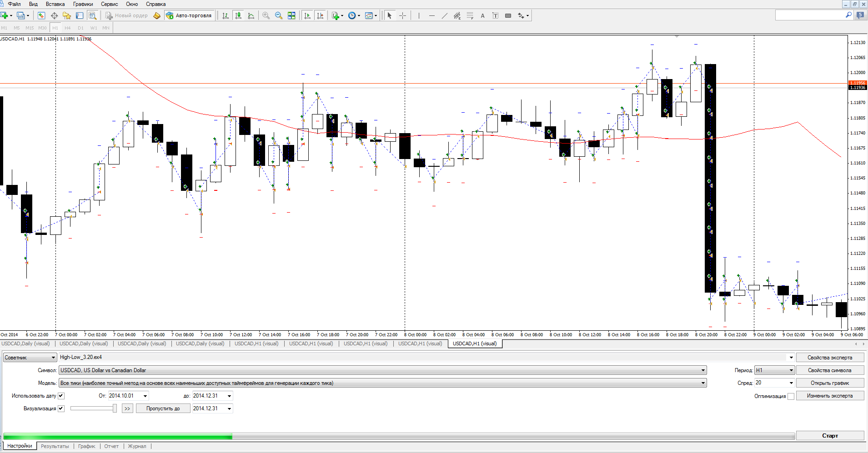
Task: Enable the Оптимизация checkbox
Action: tap(791, 396)
